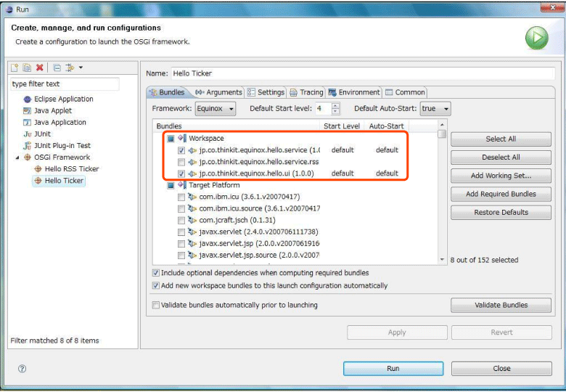566x392 pixels.
Task: Click the red Delete configuration icon
Action: [x=39, y=68]
